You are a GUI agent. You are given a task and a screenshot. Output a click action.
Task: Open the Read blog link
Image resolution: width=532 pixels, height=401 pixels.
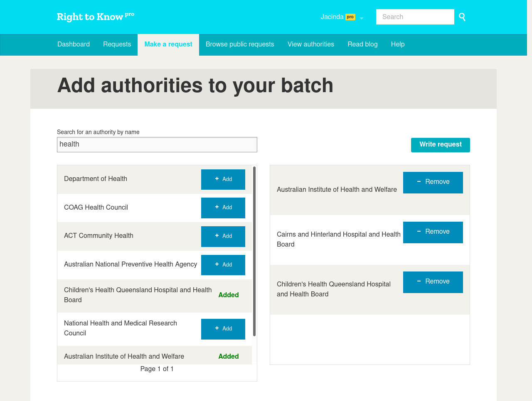[x=362, y=44]
